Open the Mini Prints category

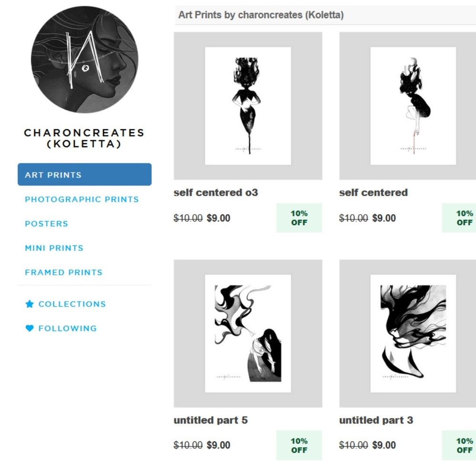54,248
